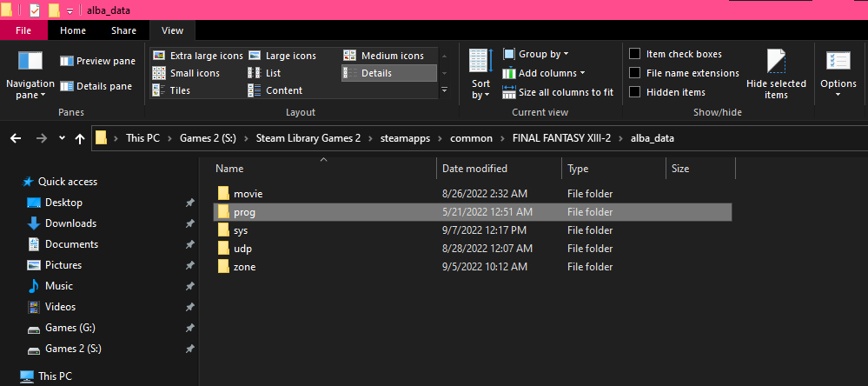Open Downloads in Quick access
This screenshot has width=868, height=386.
[x=71, y=223]
